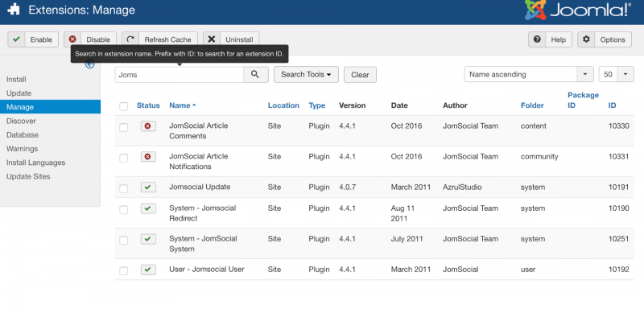Click the JomSocial Article Notifications name text
Screen dimensions: 644x309
[x=198, y=161]
